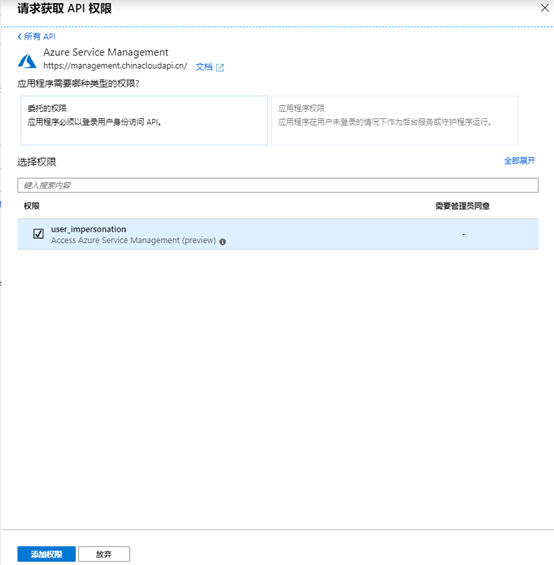This screenshot has width=554, height=565.
Task: Click the info icon next to Access Azure Service Management
Action: [x=223, y=242]
